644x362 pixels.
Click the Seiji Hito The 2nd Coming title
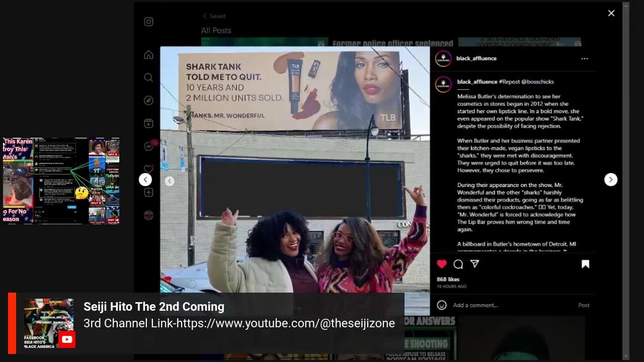(x=154, y=307)
